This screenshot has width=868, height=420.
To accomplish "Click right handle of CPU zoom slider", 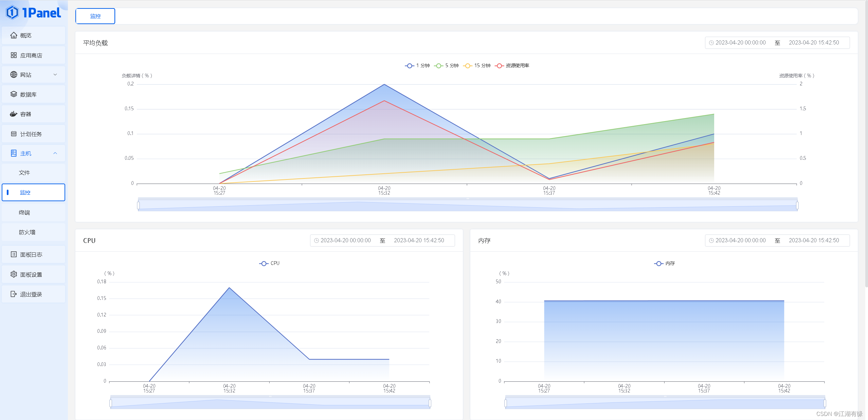I will [430, 403].
